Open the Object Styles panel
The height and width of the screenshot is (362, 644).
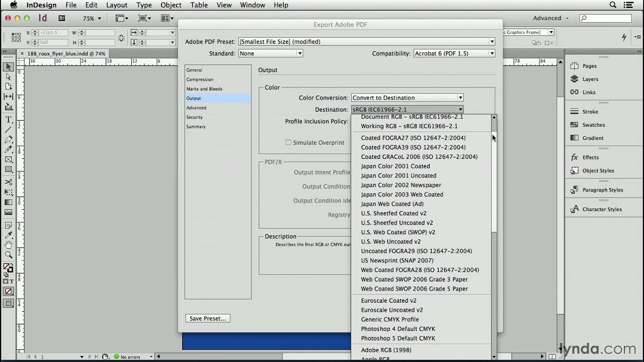pyautogui.click(x=597, y=170)
